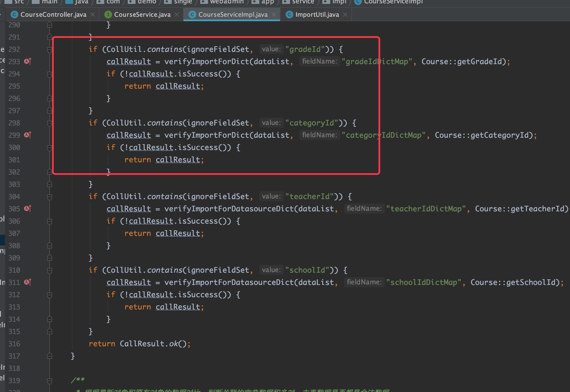The width and height of the screenshot is (570, 392).
Task: Click the verifyImportForDatasourceDict call on line 305
Action: (229, 209)
